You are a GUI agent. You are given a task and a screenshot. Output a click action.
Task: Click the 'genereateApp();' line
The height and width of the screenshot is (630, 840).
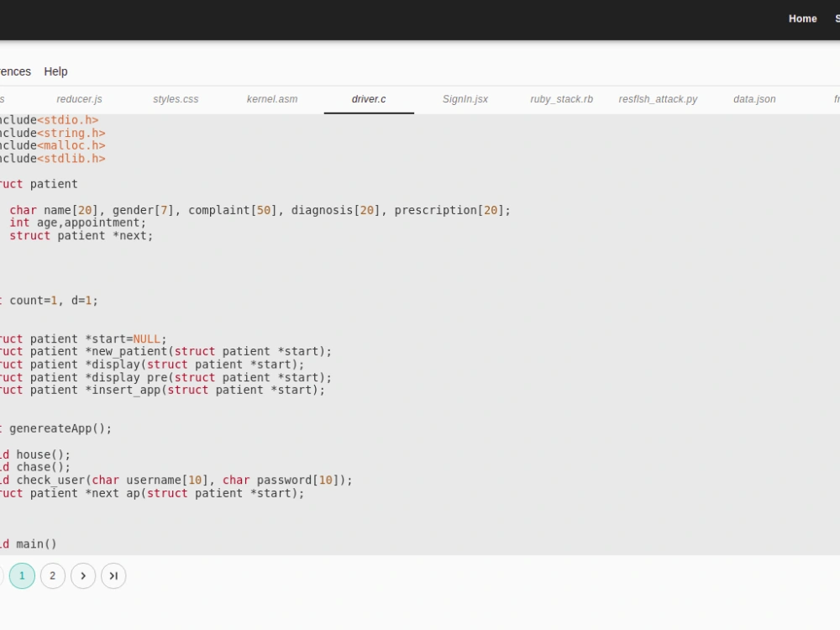[x=55, y=428]
